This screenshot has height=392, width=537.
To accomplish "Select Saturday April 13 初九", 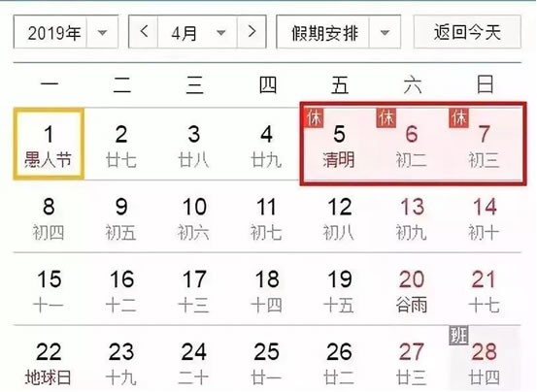I will click(x=412, y=217).
